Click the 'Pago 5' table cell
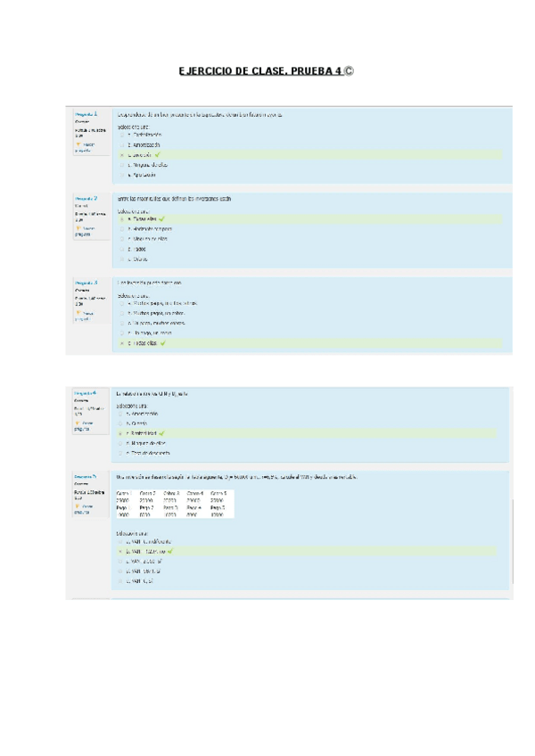Image resolution: width=535 pixels, height=756 pixels. tap(218, 507)
